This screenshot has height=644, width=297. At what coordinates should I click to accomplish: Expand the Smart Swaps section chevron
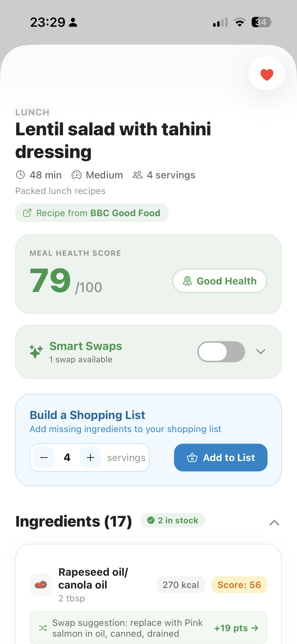(260, 351)
